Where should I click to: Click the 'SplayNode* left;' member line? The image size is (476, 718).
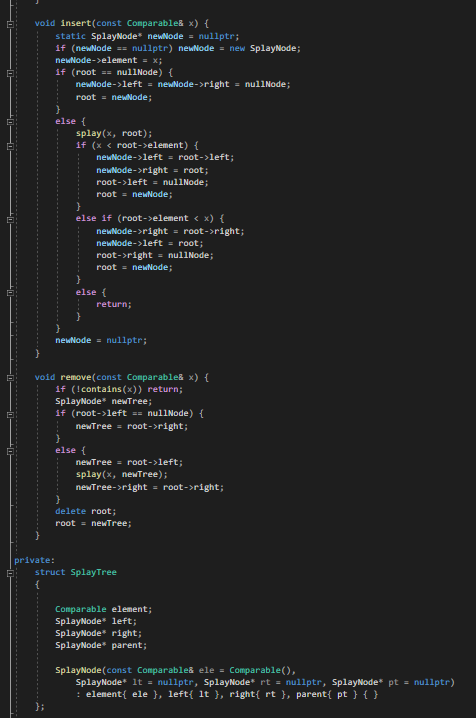click(x=96, y=621)
